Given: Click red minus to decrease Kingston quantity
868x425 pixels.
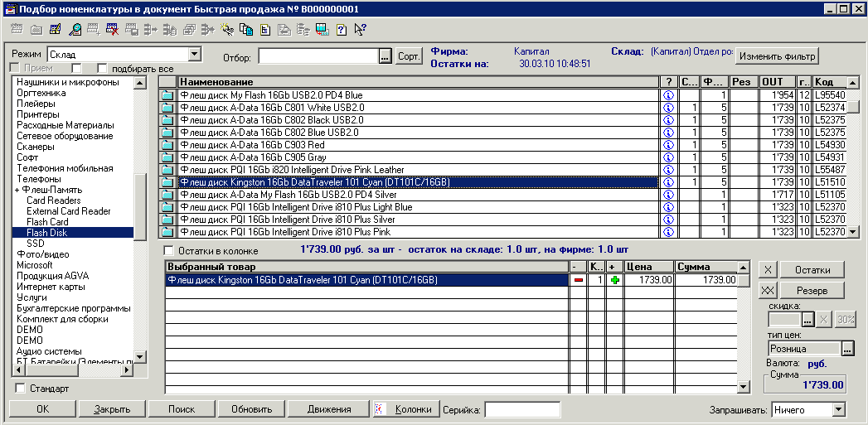Looking at the screenshot, I should pos(579,281).
